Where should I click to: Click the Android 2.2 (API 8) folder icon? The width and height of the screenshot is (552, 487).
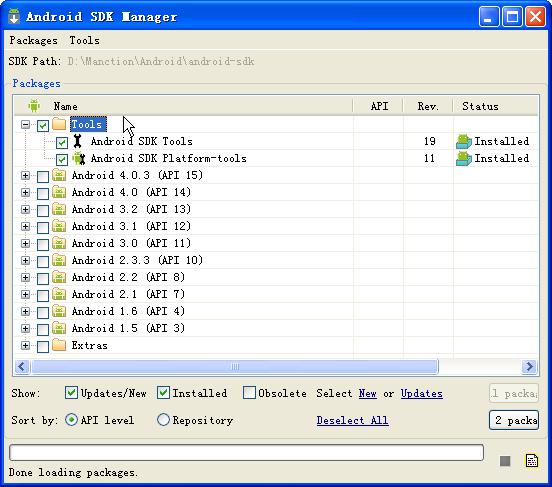(59, 277)
